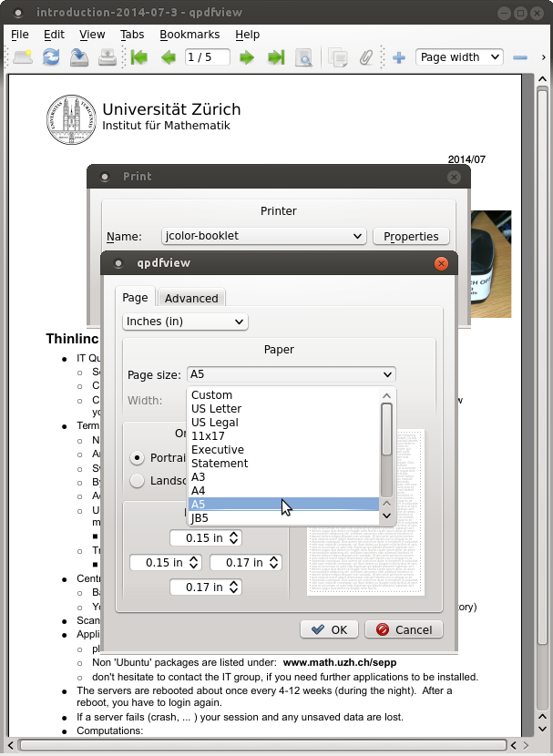
Task: Choose US Letter in page size list
Action: point(283,408)
